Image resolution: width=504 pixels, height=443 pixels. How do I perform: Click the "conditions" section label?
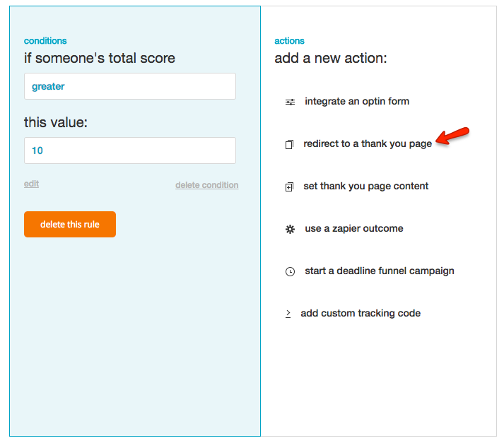(x=45, y=41)
